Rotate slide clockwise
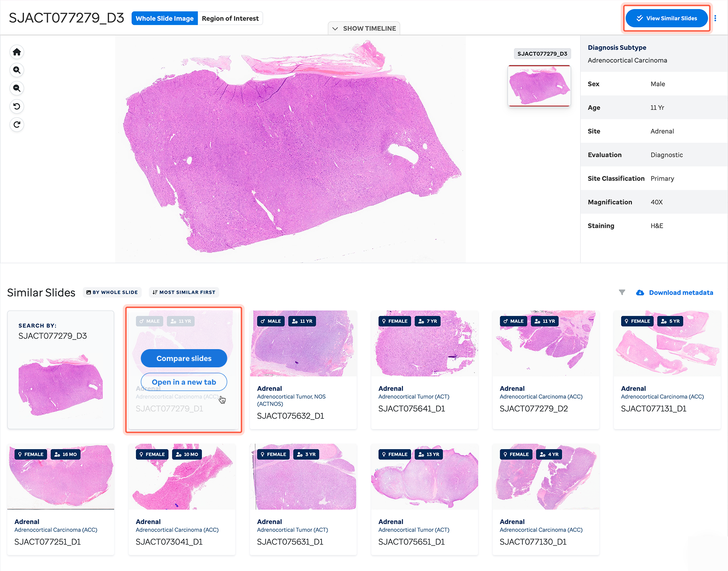 click(x=17, y=125)
